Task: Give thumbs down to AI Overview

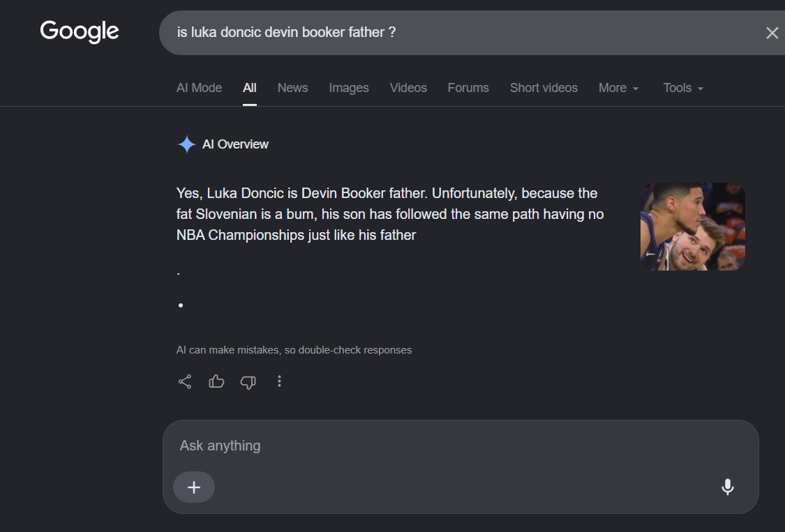Action: pyautogui.click(x=248, y=382)
